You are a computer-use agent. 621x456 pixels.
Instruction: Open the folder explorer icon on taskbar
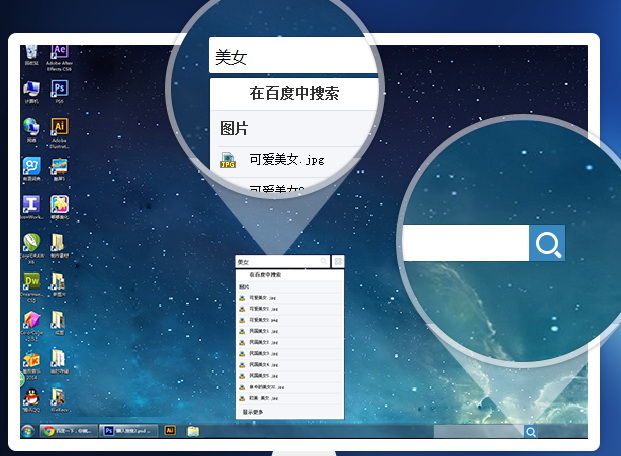pyautogui.click(x=193, y=431)
